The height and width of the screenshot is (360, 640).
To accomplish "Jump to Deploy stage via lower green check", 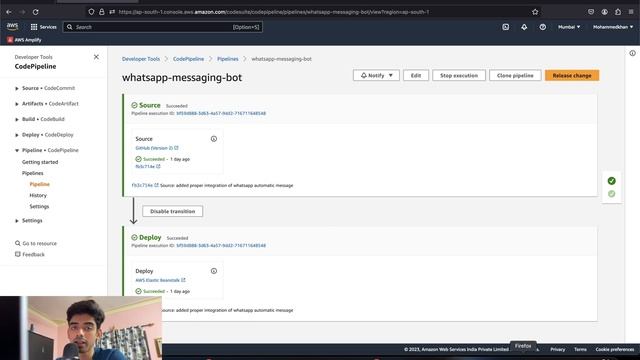I will (x=611, y=194).
